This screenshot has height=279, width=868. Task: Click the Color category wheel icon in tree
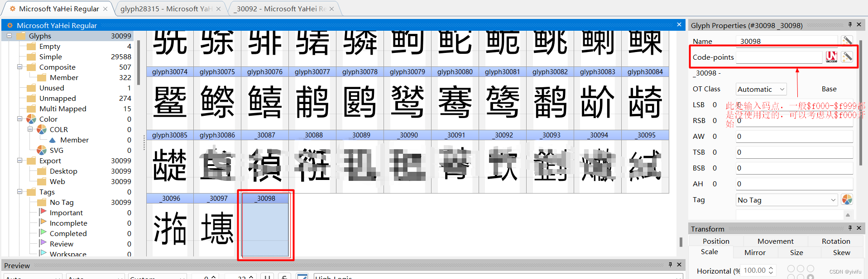point(31,119)
